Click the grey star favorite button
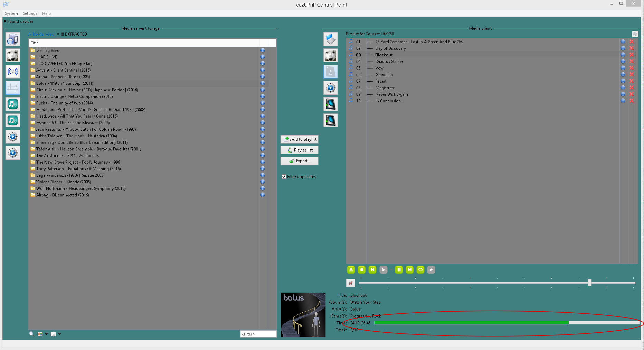 pos(431,270)
